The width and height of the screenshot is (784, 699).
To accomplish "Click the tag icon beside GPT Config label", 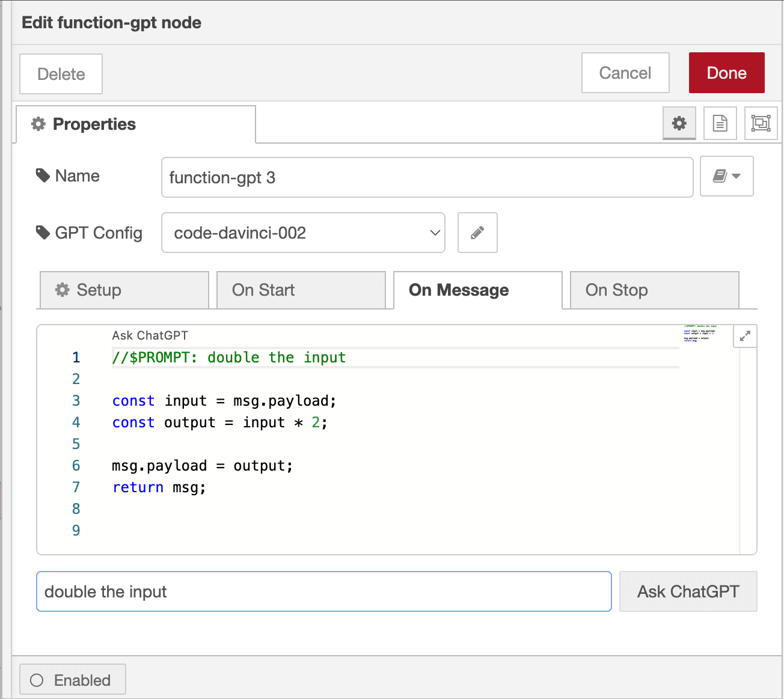I will click(x=42, y=233).
